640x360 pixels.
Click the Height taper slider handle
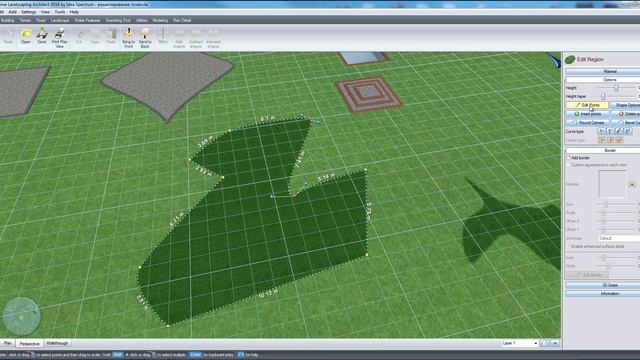(x=603, y=96)
